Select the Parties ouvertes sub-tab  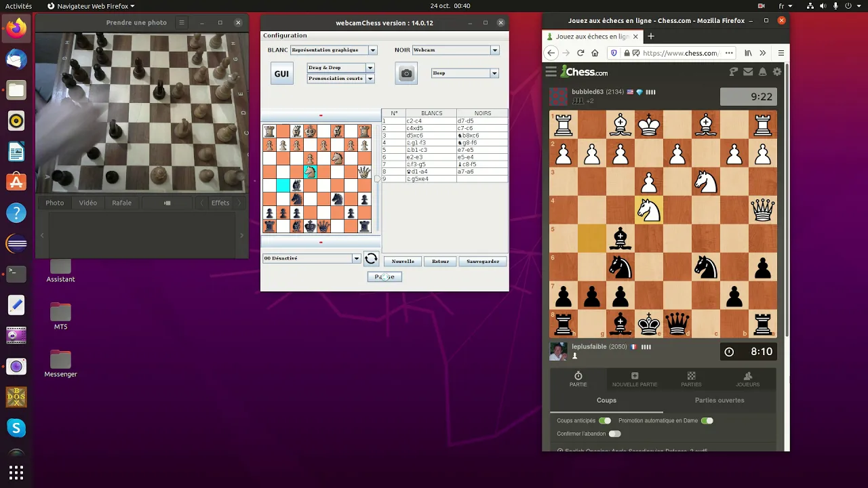point(719,401)
